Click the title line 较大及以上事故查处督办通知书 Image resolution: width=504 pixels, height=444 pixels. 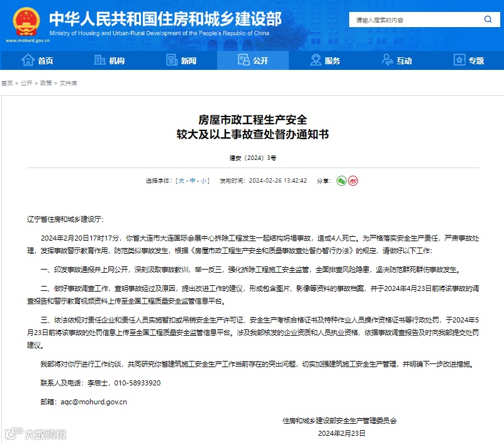[253, 135]
